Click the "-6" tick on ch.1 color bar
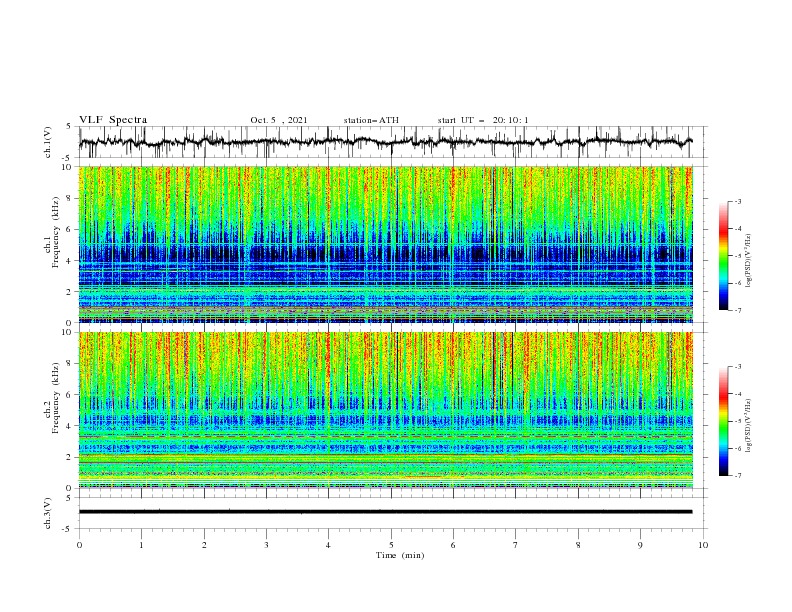Viewport: 792px width, 612px height. tap(737, 283)
